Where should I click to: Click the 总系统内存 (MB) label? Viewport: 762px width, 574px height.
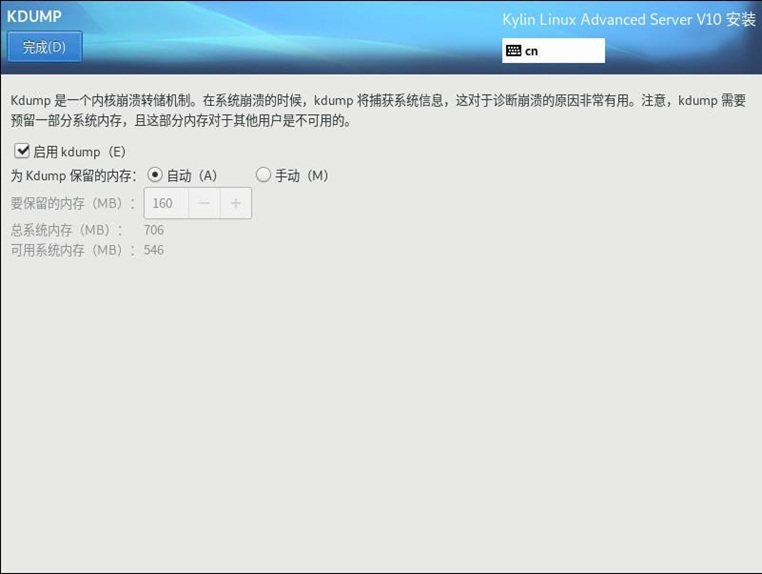coord(67,230)
